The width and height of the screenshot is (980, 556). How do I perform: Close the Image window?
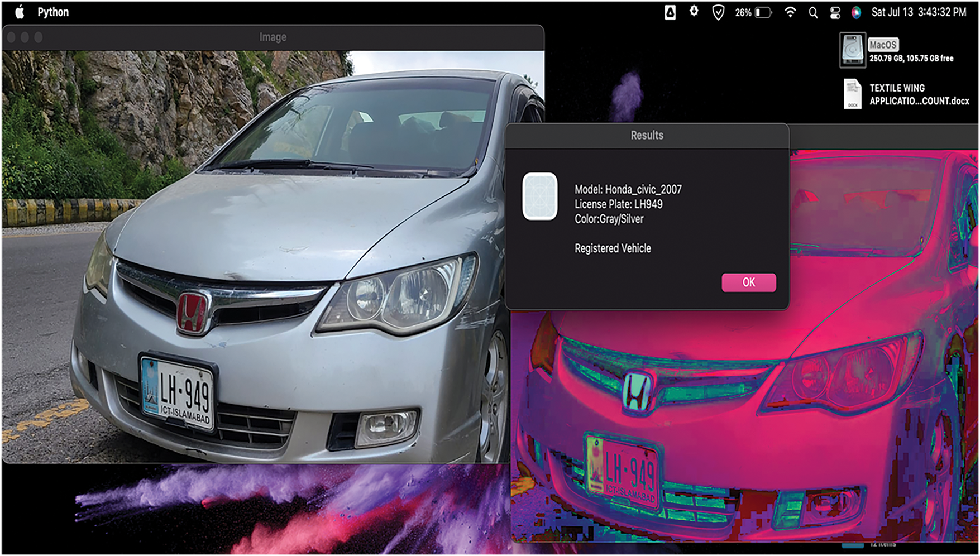tap(11, 37)
